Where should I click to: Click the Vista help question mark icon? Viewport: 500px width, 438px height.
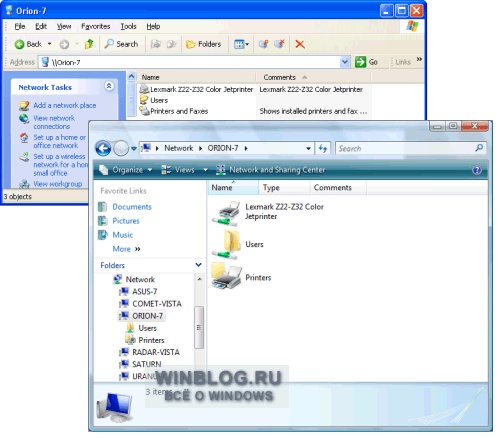(477, 170)
